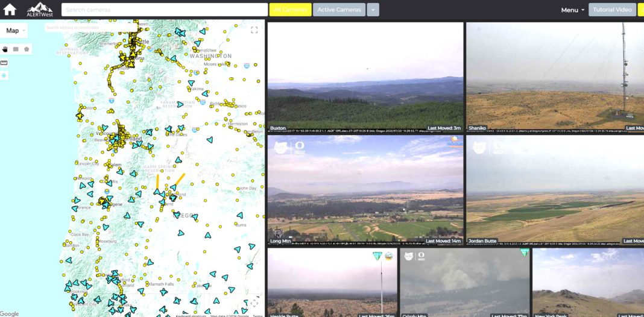Open the Shaniko camera feed
Viewport: 644px width, 317px height.
pos(555,77)
